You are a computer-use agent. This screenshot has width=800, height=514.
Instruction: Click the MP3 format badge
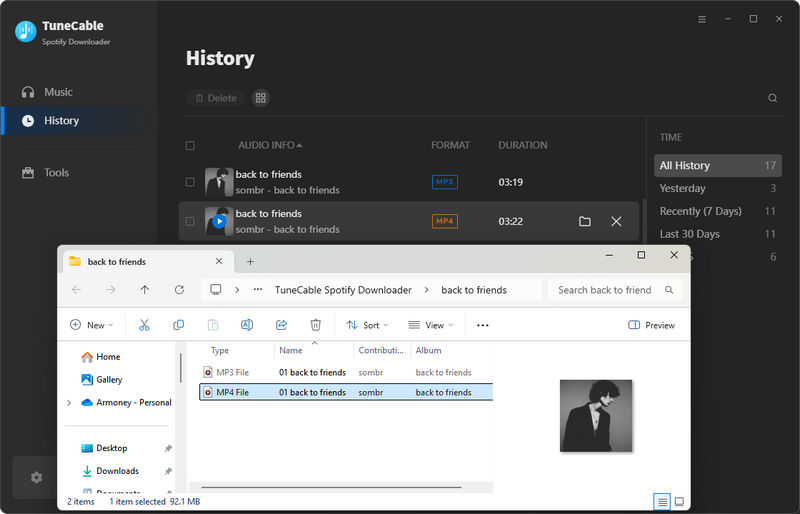click(x=444, y=182)
